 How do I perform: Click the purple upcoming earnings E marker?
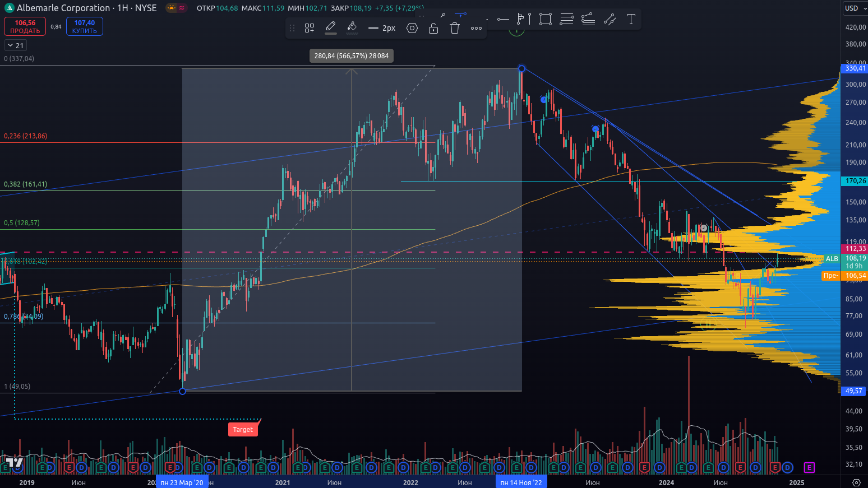(809, 467)
